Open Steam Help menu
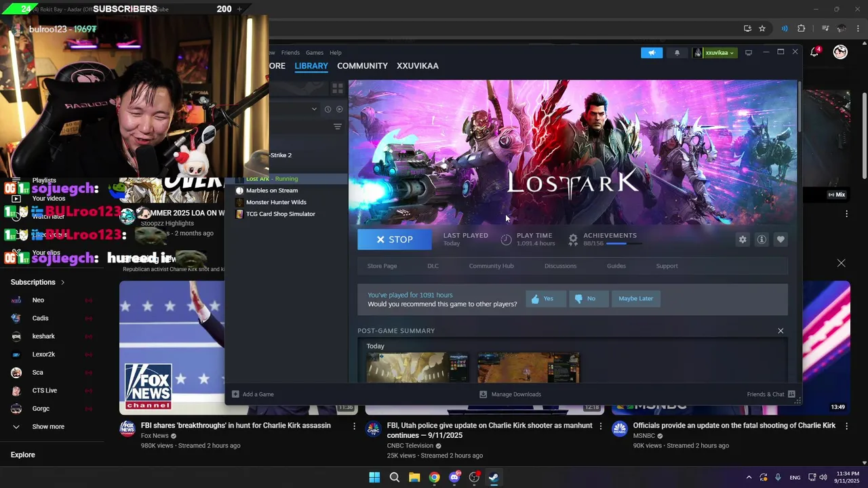Viewport: 868px width, 488px height. click(336, 53)
